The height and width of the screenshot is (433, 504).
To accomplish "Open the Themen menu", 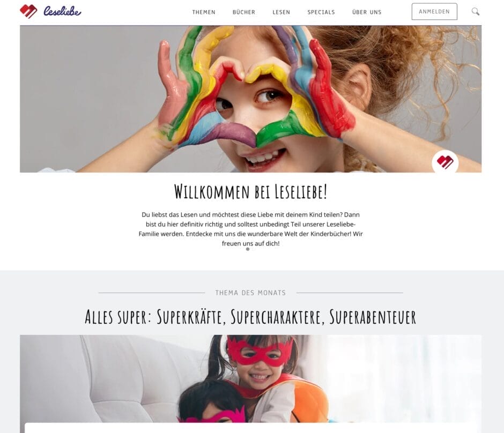I will (x=204, y=12).
